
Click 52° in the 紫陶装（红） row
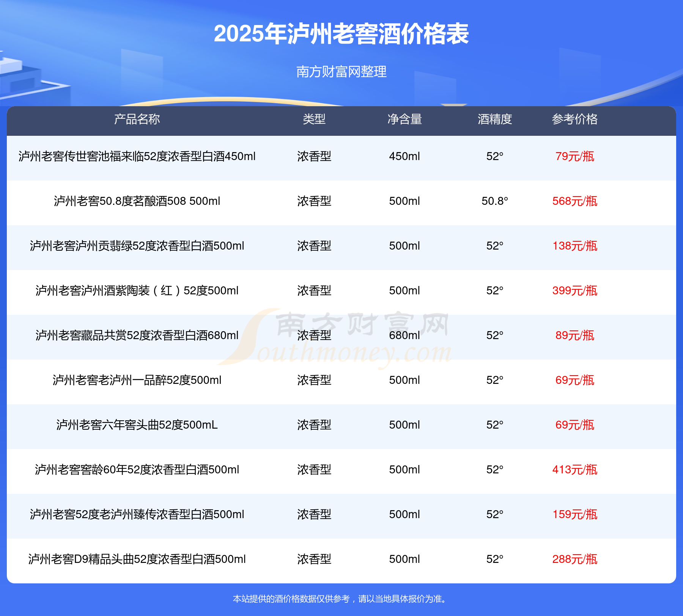click(495, 291)
